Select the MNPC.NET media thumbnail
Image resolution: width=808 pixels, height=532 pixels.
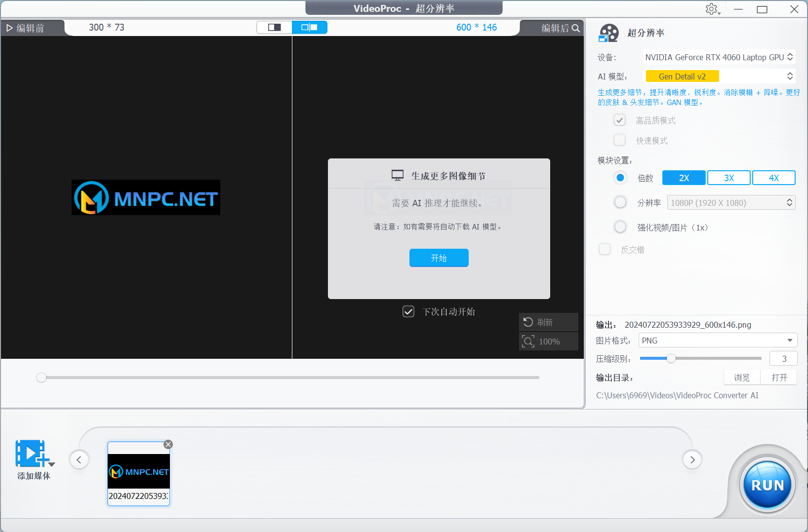coord(139,473)
